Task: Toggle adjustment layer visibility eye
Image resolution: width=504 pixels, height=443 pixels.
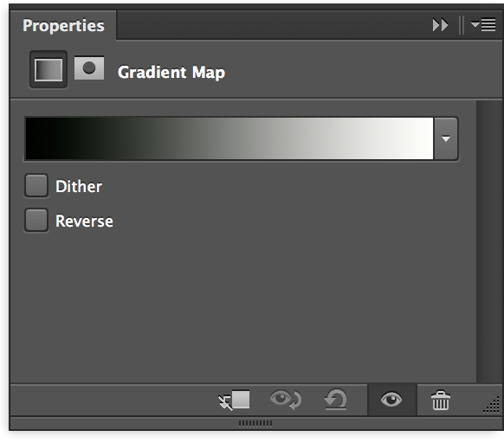Action: (391, 400)
